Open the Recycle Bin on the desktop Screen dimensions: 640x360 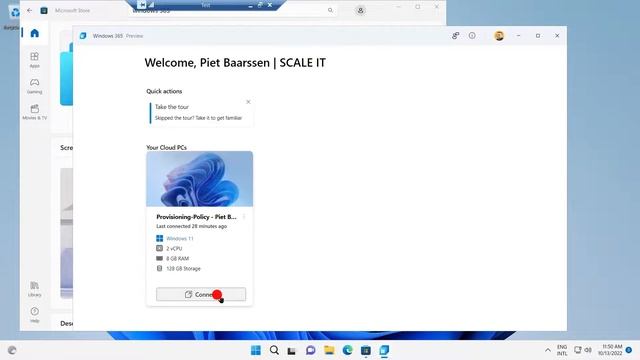[x=12, y=17]
